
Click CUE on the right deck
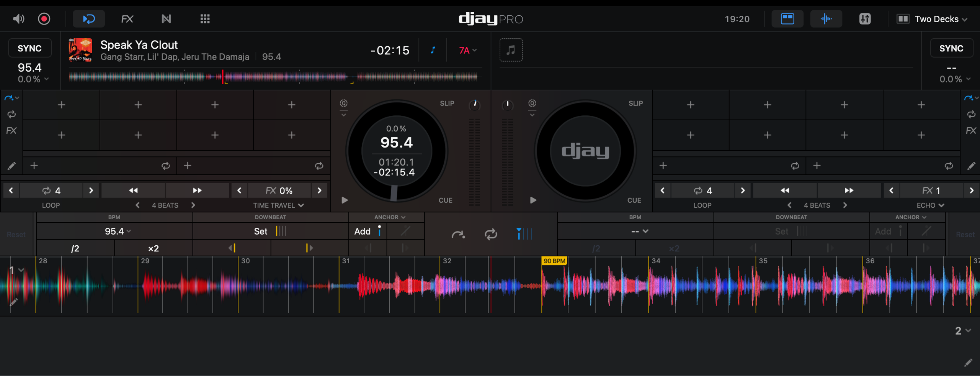(634, 200)
